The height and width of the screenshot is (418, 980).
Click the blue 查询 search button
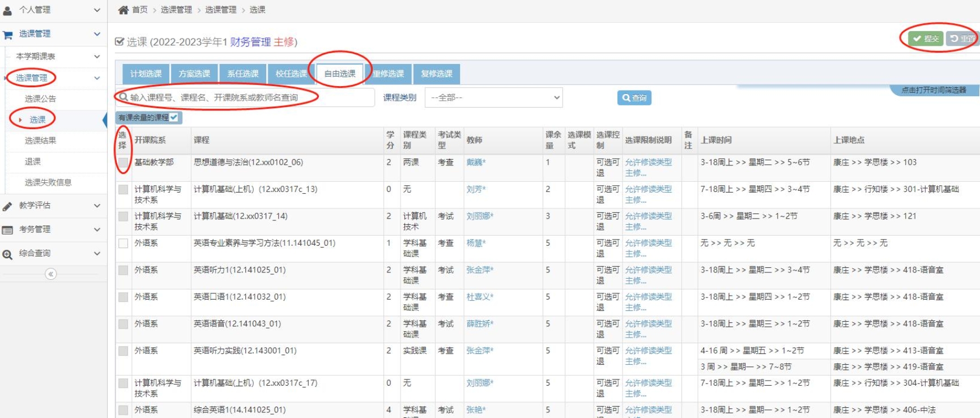pos(634,98)
